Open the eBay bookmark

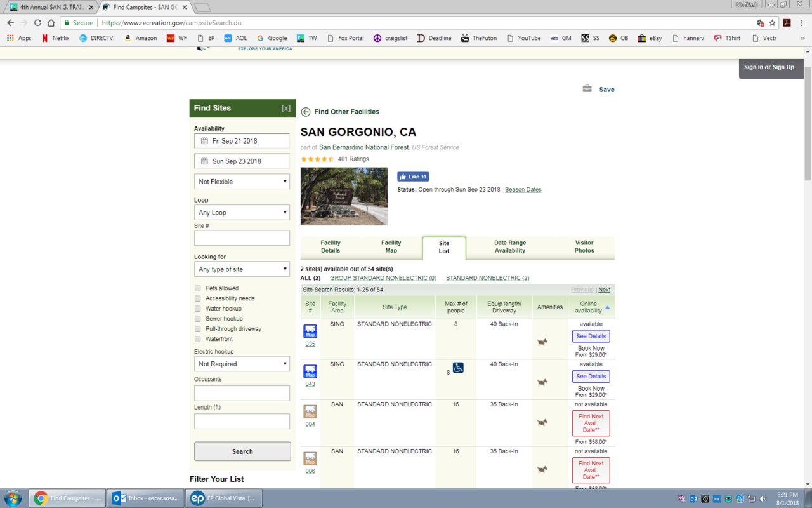[650, 38]
